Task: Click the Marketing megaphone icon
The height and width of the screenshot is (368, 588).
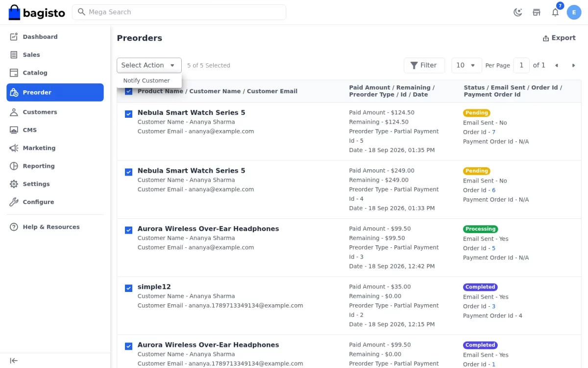Action: (14, 148)
